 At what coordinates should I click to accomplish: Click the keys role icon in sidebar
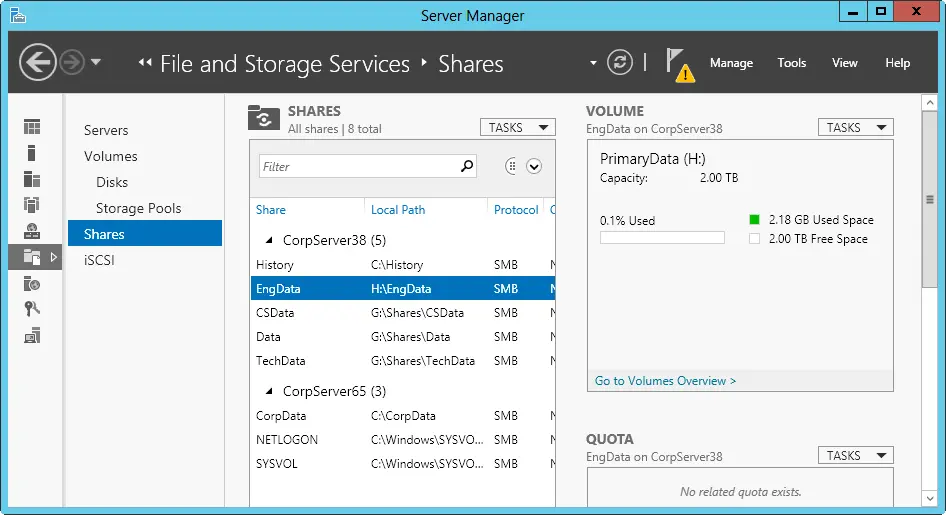(32, 309)
